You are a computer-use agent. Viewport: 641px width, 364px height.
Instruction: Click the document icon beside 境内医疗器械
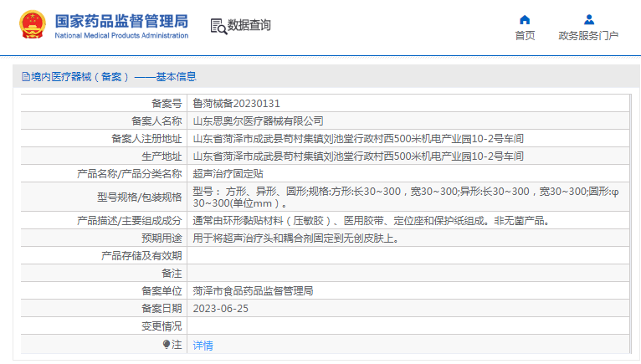26,76
